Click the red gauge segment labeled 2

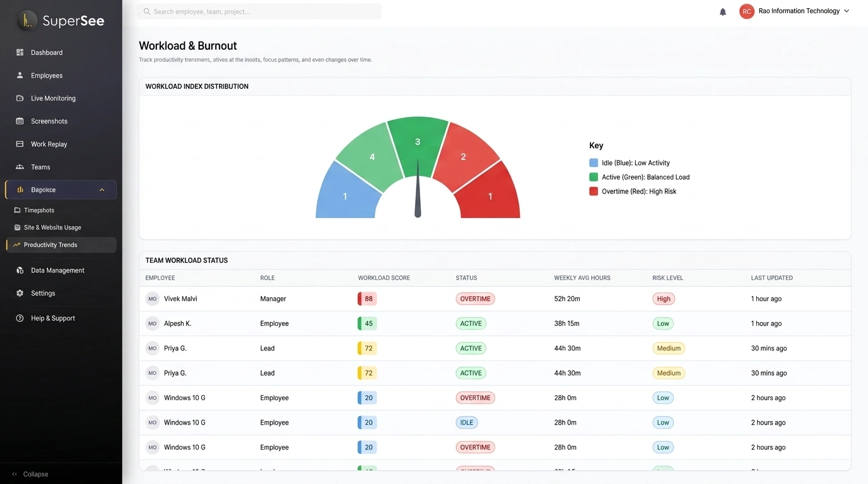click(464, 156)
